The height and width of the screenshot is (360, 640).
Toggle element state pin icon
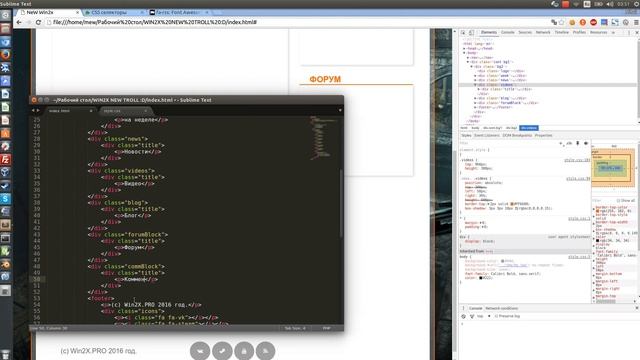[x=578, y=143]
